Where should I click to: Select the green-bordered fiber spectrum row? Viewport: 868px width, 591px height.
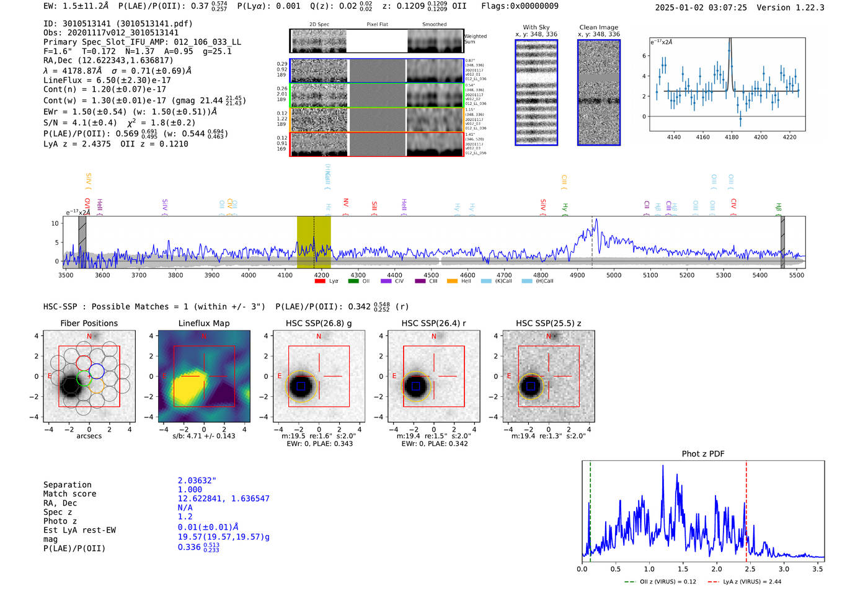[x=376, y=96]
